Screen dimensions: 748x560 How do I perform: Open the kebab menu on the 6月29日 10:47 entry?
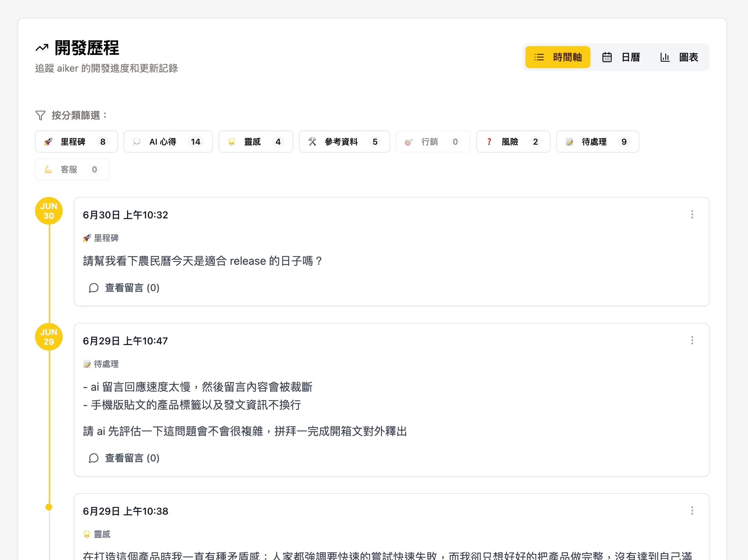(x=692, y=340)
